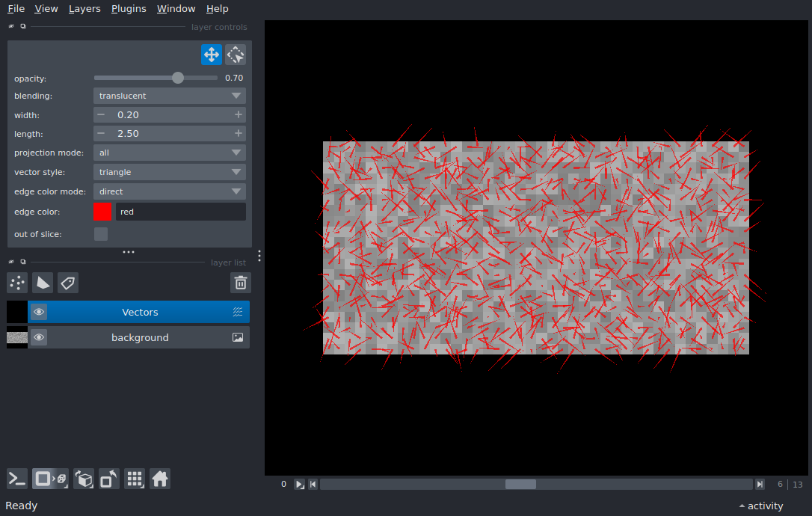812x516 pixels.
Task: Show the activity panel
Action: (760, 506)
